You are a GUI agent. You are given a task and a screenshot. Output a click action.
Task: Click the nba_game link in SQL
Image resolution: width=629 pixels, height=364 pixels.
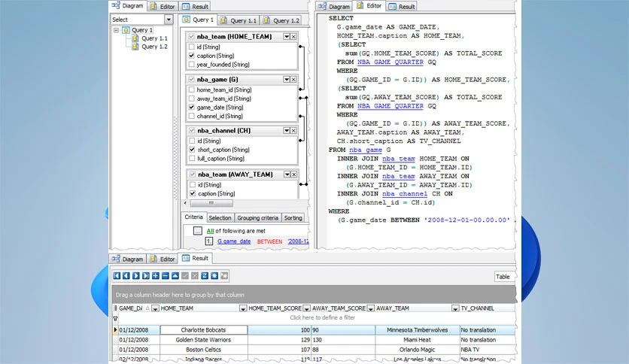[x=366, y=150]
